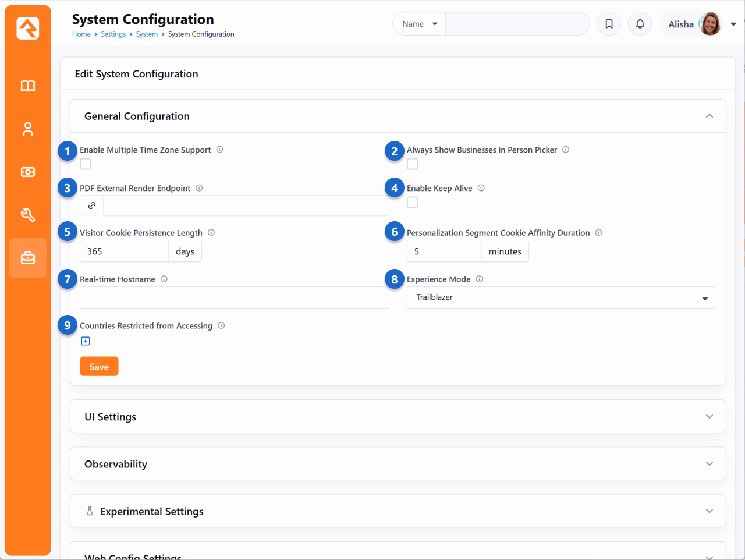The width and height of the screenshot is (745, 560).
Task: Open the Name search type dropdown
Action: tap(419, 24)
